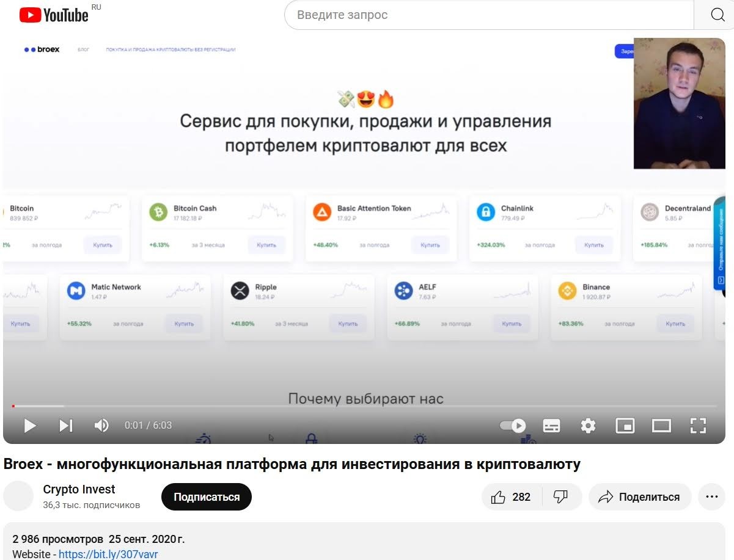Click Купить on the Matic Network card

pos(185,324)
